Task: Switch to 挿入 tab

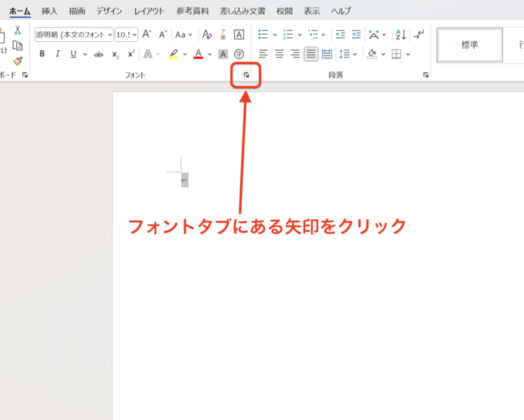Action: 50,11
